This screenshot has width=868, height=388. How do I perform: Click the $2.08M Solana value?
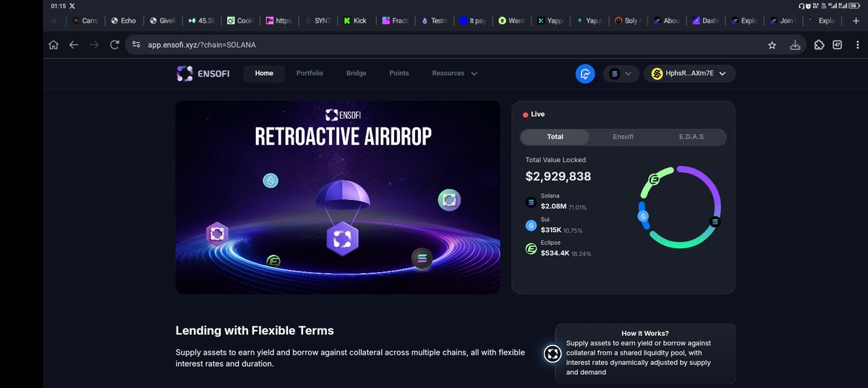[x=553, y=207]
